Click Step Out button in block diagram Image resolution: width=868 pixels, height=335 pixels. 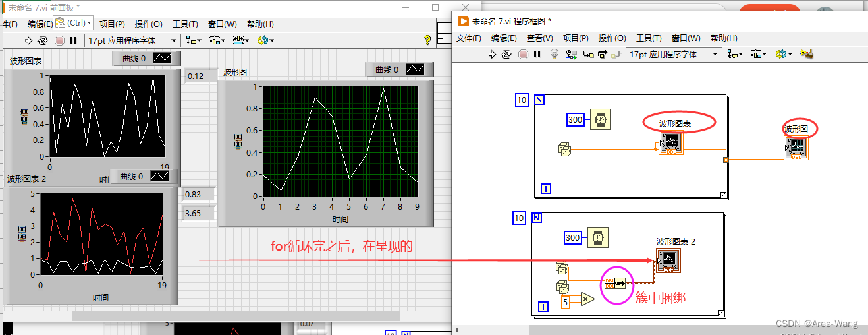tap(615, 55)
